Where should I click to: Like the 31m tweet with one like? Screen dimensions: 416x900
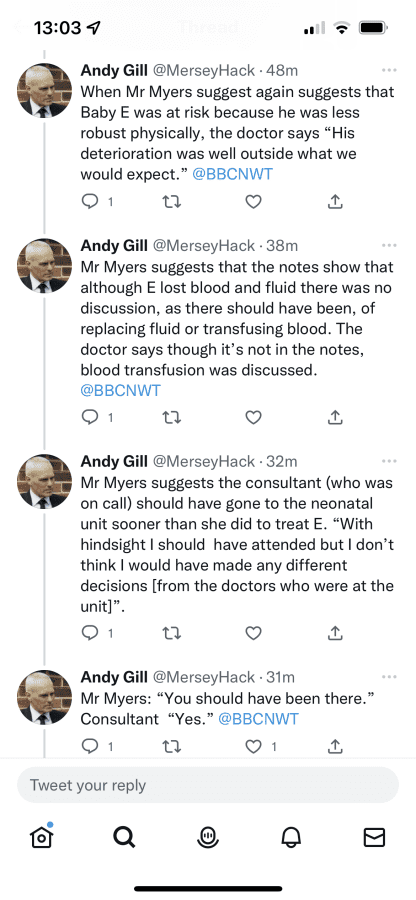(x=254, y=746)
